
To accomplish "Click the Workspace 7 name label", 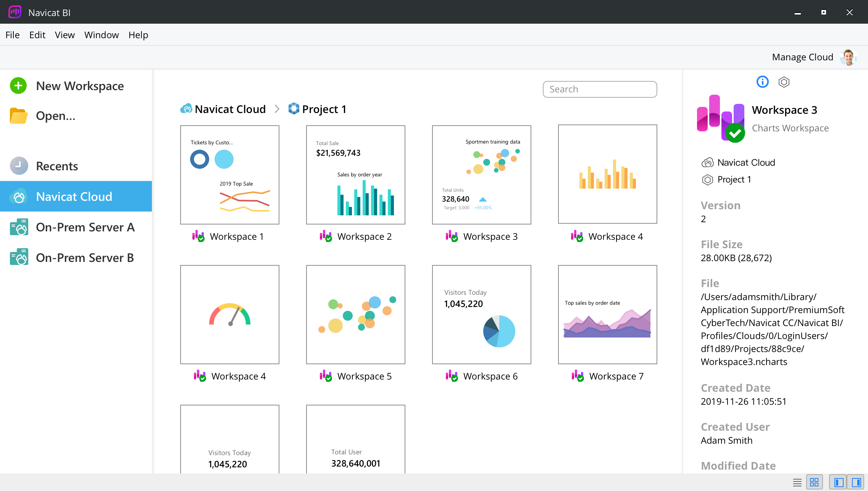I will tap(616, 376).
